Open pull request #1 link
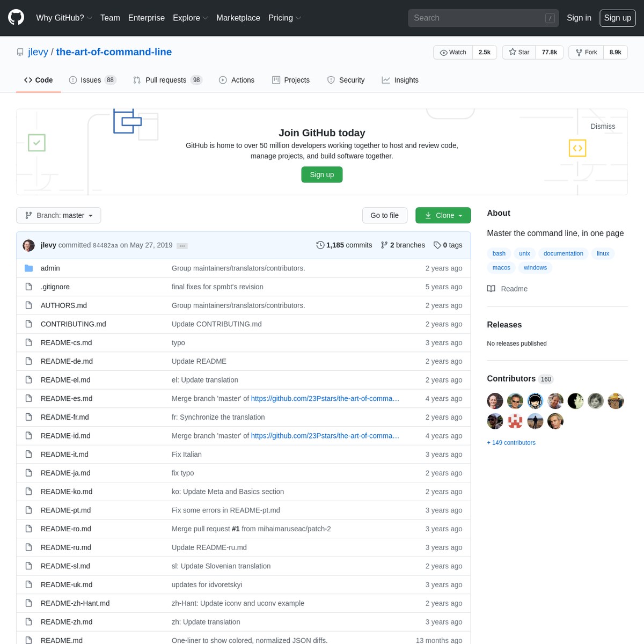Image resolution: width=644 pixels, height=644 pixels. 236,529
